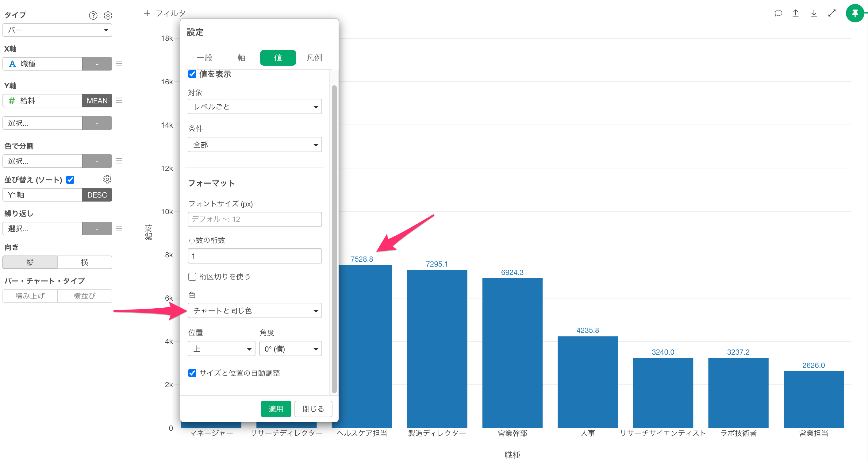Click the 繰り返し row menu icon
868x462 pixels.
click(x=119, y=229)
